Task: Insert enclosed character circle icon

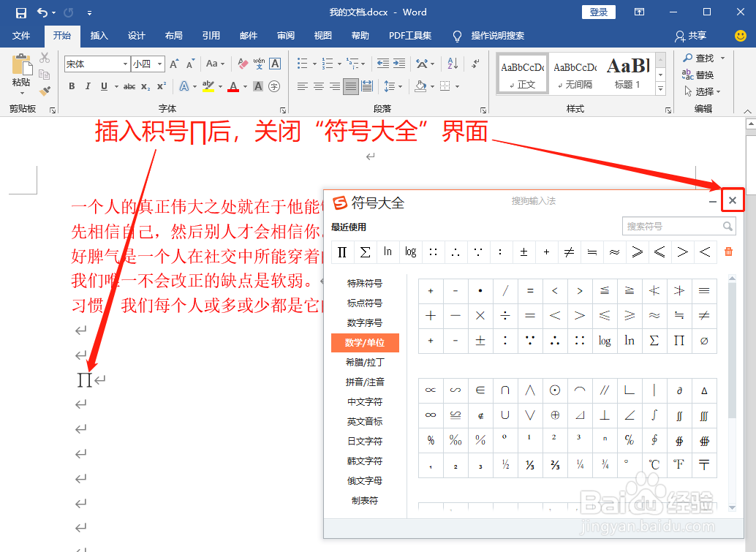Action: 274,86
